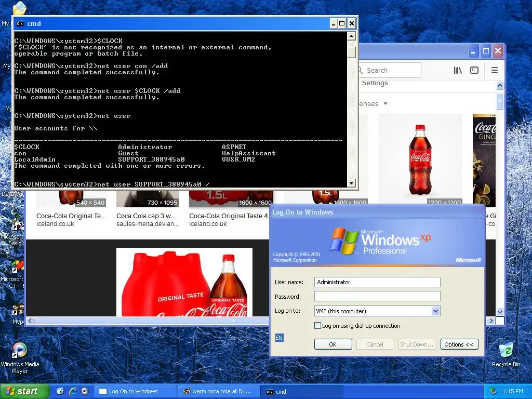Click the User name field
Image resolution: width=532 pixels, height=399 pixels.
[377, 282]
